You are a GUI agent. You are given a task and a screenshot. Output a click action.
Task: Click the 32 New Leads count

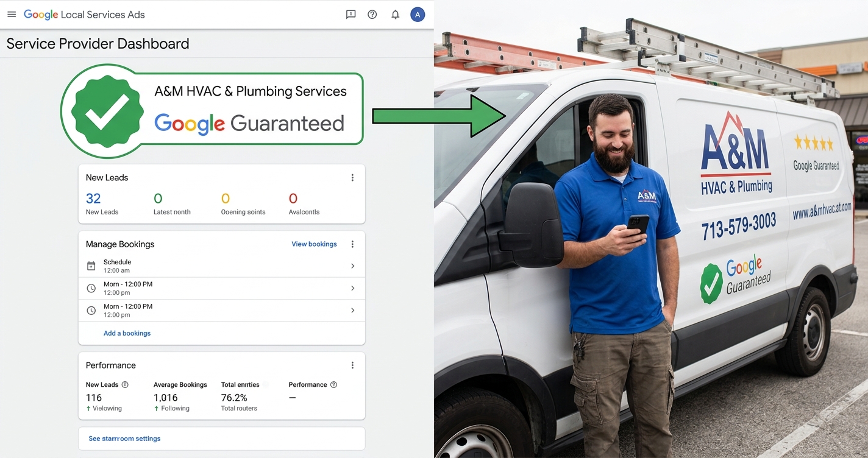tap(93, 199)
